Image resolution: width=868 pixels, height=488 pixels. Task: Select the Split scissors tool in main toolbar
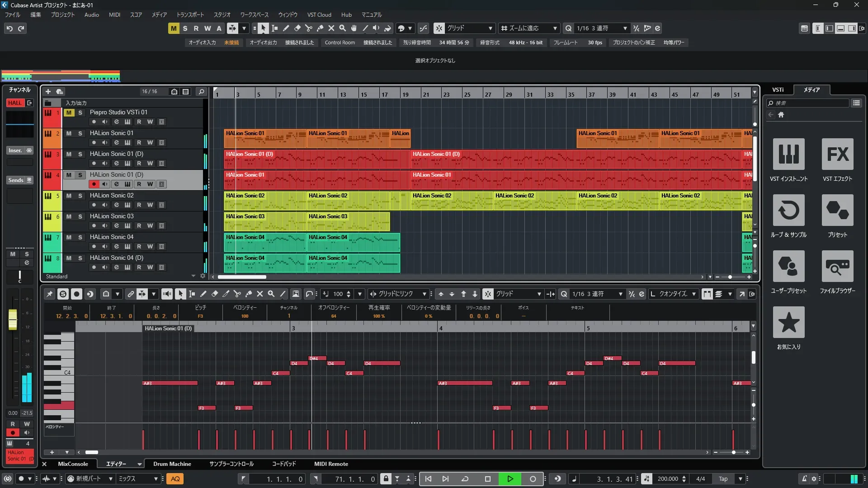[309, 28]
